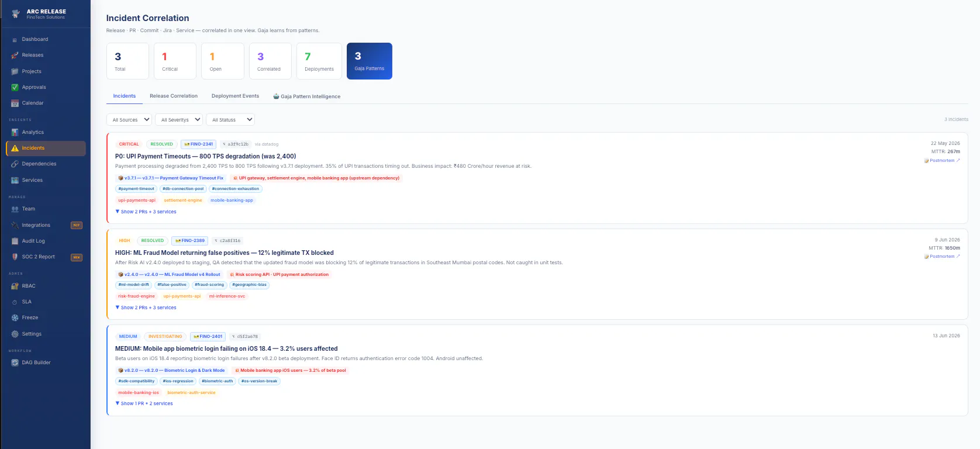Click the Integrations plug icon
Viewport: 980px width, 449px height.
(15, 225)
